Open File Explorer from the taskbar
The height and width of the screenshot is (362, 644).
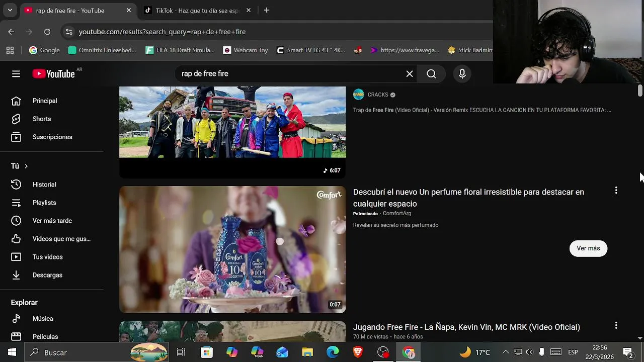pos(307,352)
